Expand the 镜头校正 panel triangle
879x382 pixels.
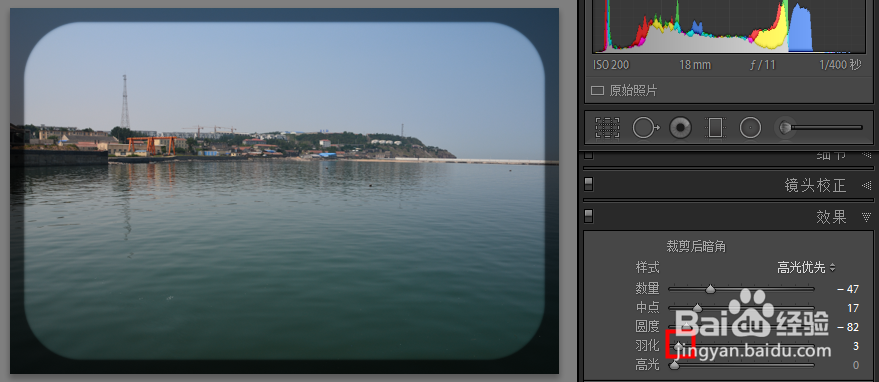pos(867,185)
